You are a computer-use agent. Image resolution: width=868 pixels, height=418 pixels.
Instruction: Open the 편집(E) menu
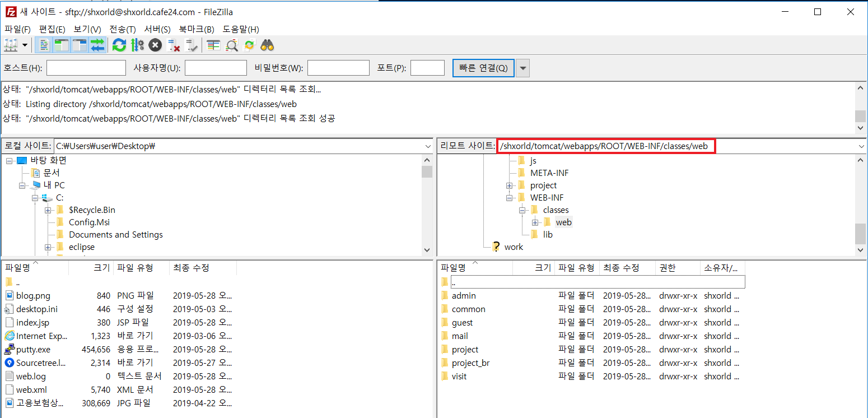coord(52,29)
